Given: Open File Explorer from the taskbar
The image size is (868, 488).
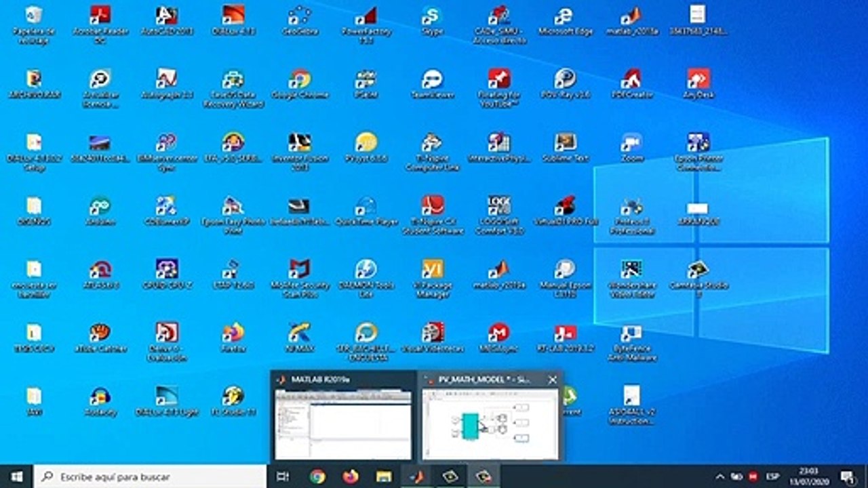Looking at the screenshot, I should (384, 476).
